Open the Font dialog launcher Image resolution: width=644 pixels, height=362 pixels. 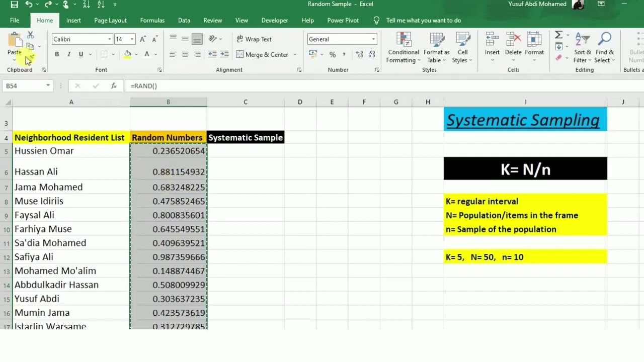coord(159,70)
